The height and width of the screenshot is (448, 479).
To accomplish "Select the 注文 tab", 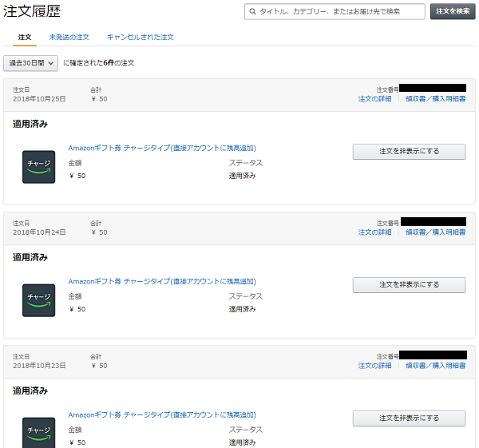I will point(25,38).
